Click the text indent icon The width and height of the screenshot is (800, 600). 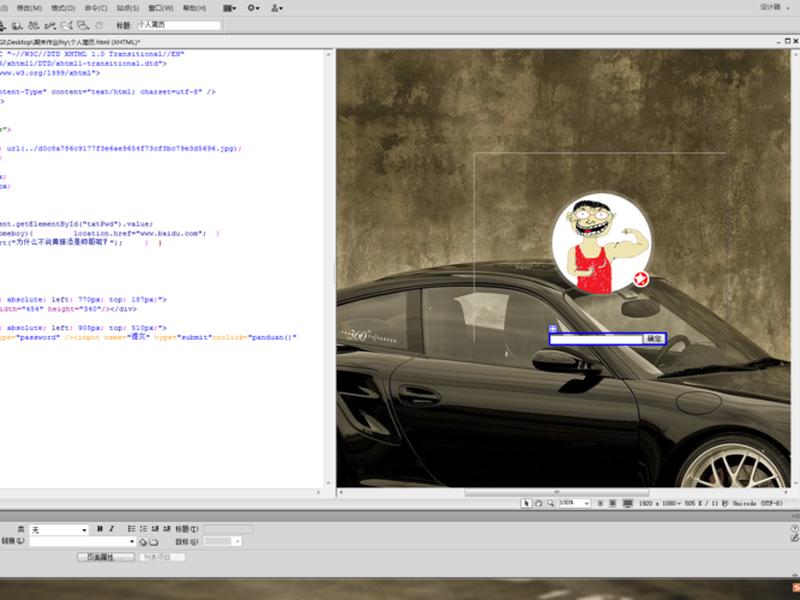(166, 529)
